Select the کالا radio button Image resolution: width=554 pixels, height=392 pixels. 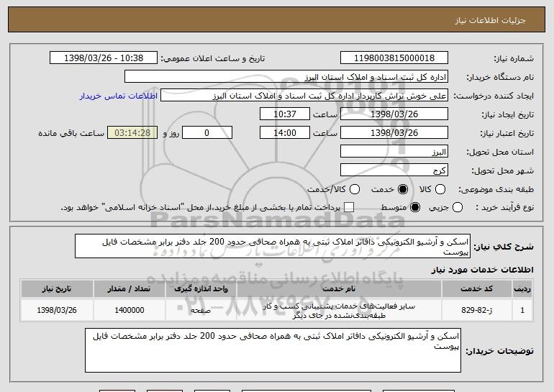[x=440, y=189]
